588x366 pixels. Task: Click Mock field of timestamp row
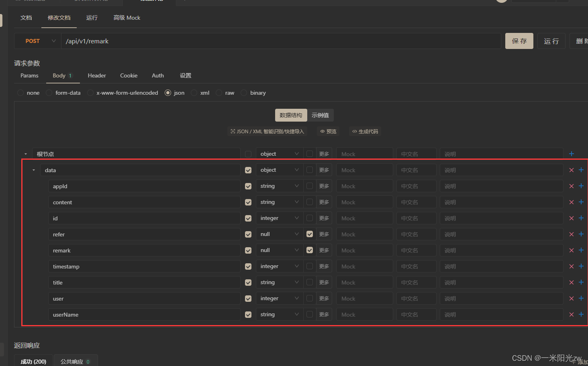point(365,266)
